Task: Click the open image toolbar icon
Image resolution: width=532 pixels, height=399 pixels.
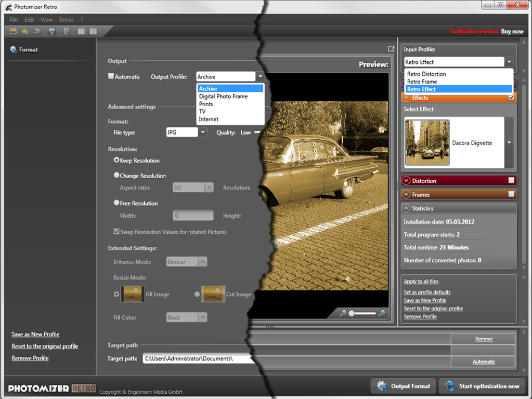Action: [x=13, y=32]
